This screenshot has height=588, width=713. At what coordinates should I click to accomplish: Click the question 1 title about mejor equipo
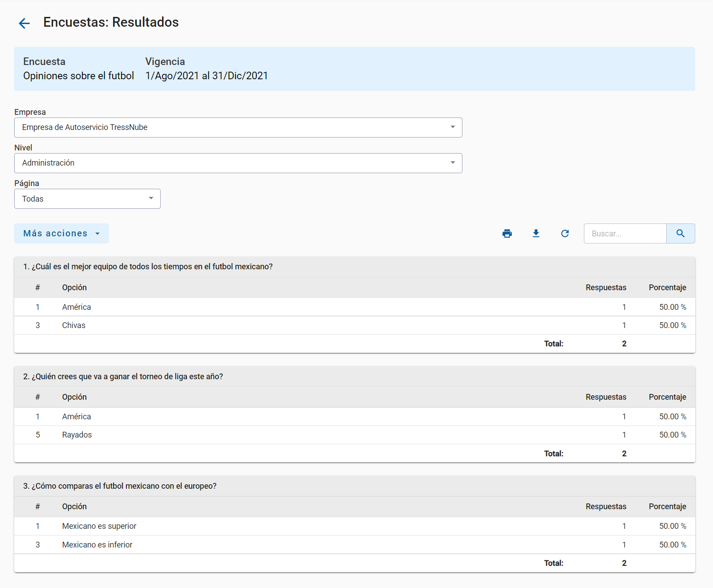(x=148, y=267)
